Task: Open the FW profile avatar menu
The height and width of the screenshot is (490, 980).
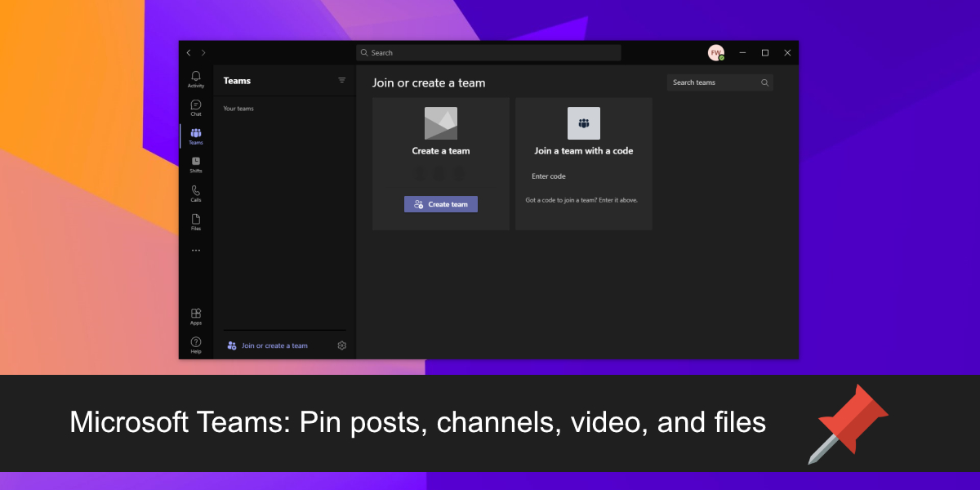Action: (716, 52)
